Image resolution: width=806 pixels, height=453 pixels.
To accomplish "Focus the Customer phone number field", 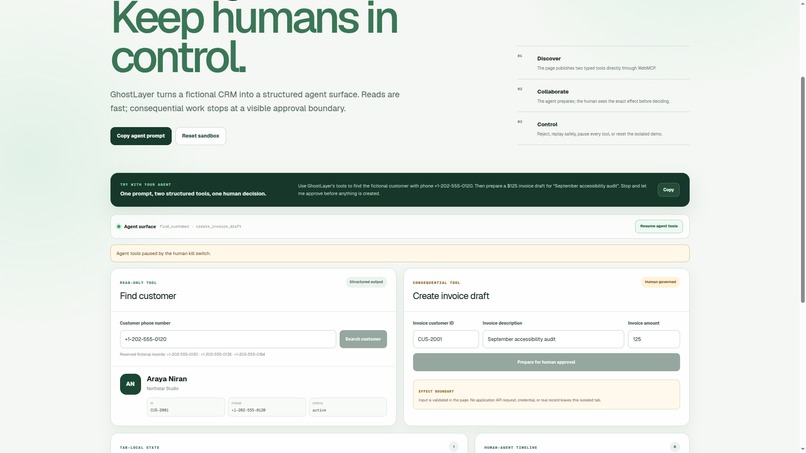I will 228,339.
